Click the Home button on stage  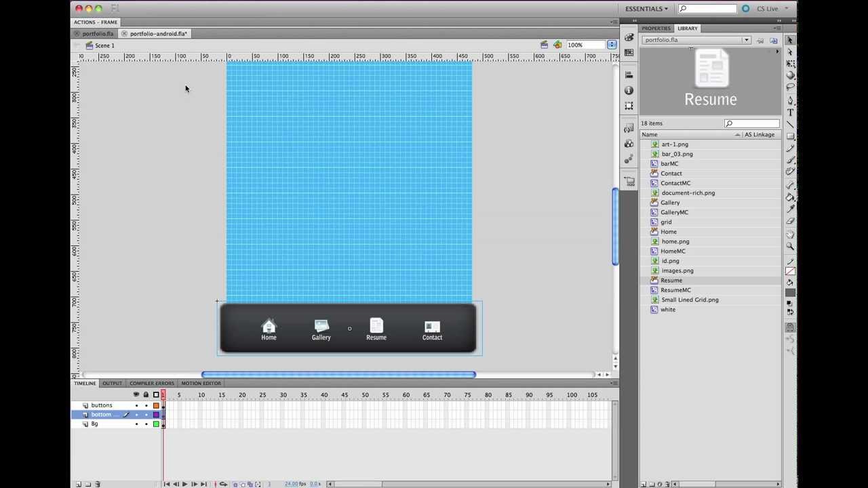(x=269, y=330)
